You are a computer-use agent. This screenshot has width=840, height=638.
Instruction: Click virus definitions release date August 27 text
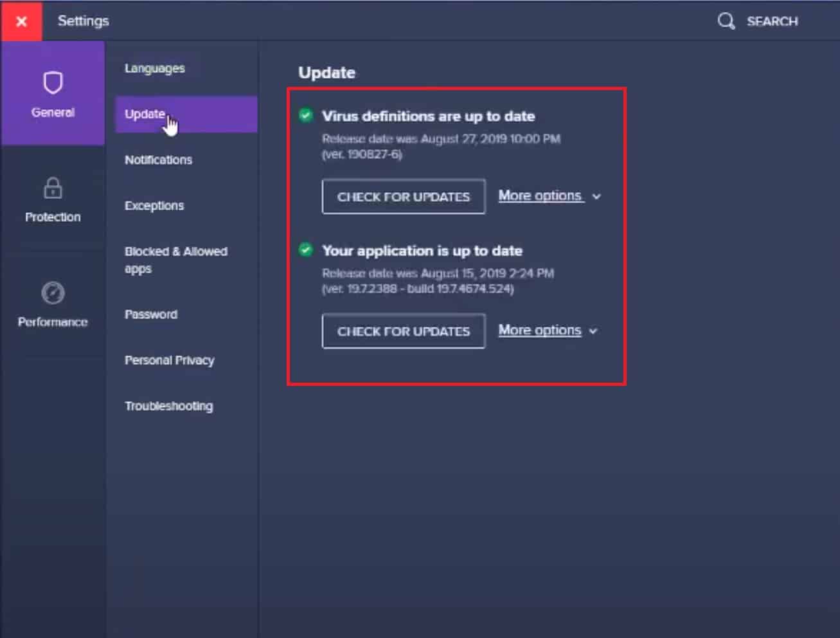442,139
